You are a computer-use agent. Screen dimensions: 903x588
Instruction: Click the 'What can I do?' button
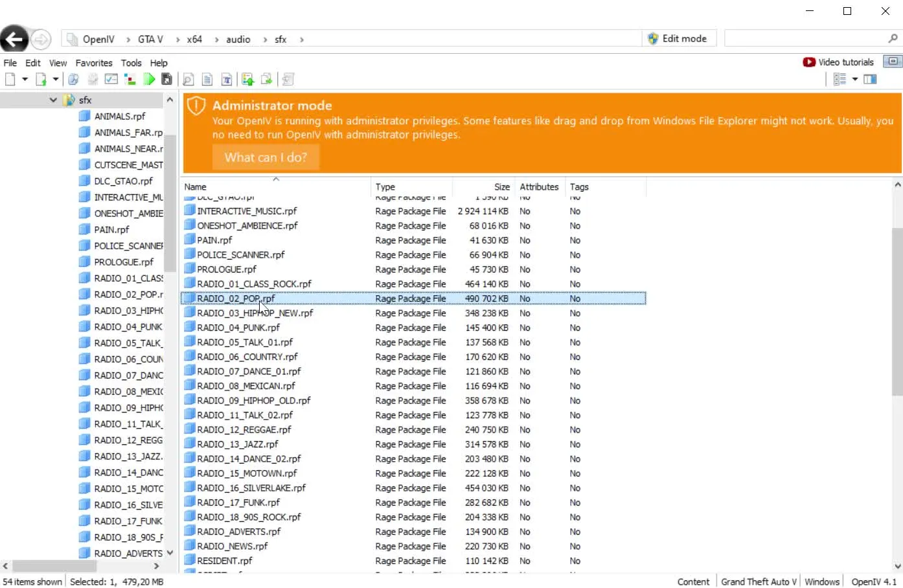(x=266, y=157)
